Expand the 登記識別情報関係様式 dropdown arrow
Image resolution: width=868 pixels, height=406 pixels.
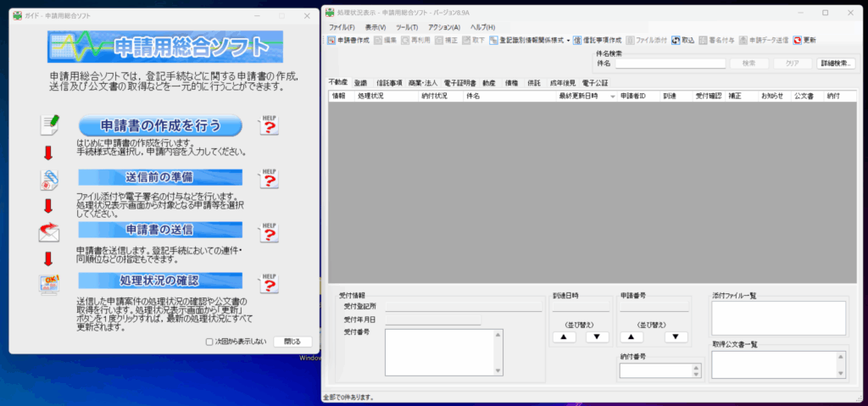pyautogui.click(x=568, y=40)
